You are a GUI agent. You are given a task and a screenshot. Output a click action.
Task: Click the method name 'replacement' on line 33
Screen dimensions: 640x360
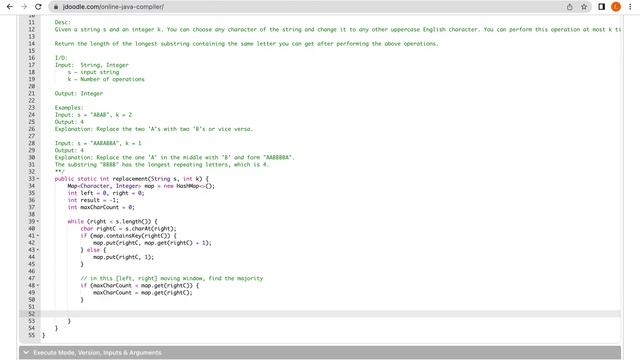pos(130,179)
